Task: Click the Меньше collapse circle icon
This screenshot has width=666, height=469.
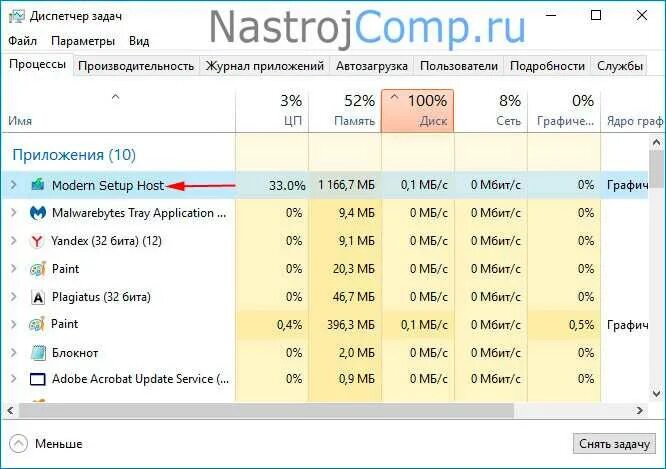Action: coord(18,444)
